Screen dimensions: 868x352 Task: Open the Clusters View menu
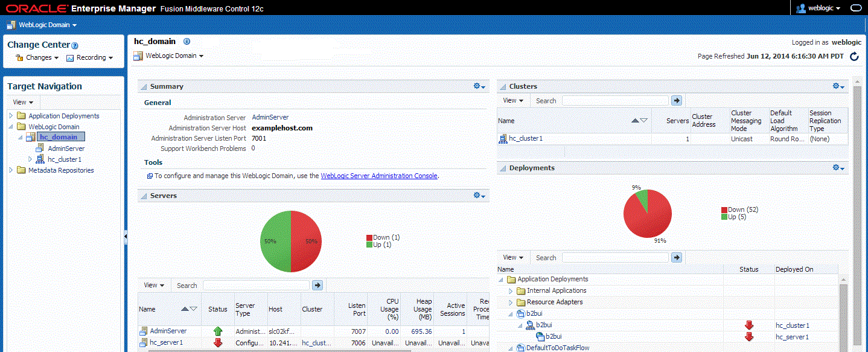pyautogui.click(x=514, y=101)
